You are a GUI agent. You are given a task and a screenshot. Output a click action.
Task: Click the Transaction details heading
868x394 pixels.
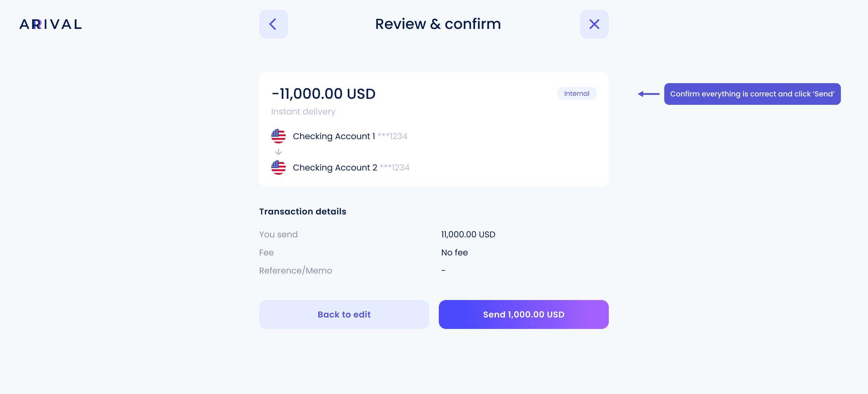[303, 211]
